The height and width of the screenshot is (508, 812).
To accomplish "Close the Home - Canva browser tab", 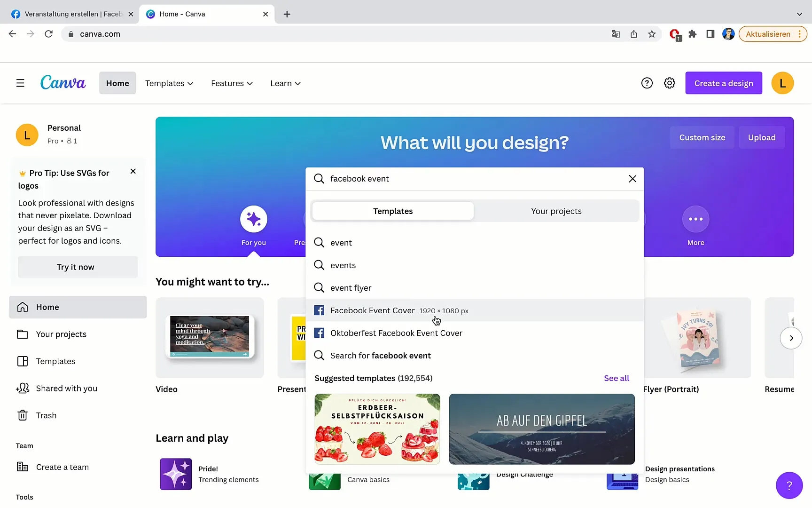I will point(265,14).
